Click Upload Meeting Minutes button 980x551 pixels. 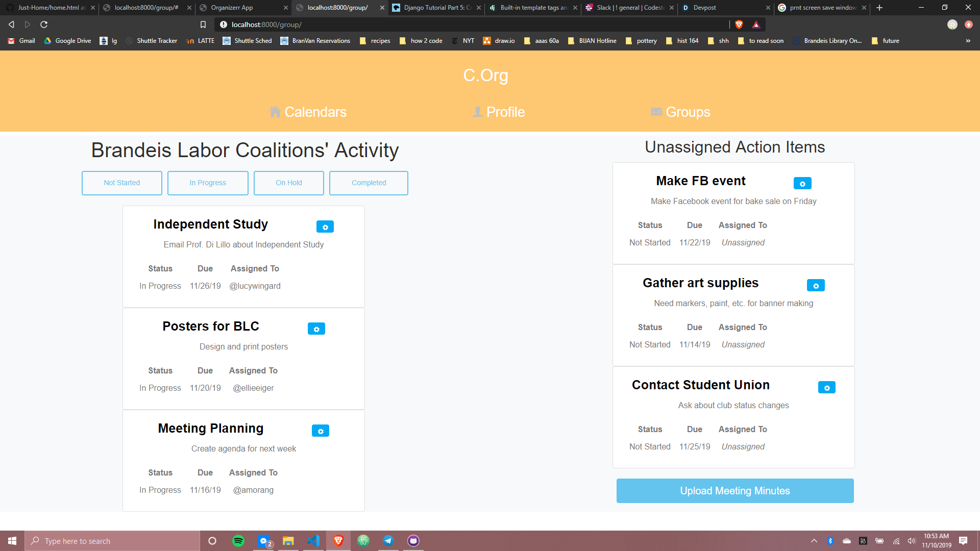[x=734, y=491]
